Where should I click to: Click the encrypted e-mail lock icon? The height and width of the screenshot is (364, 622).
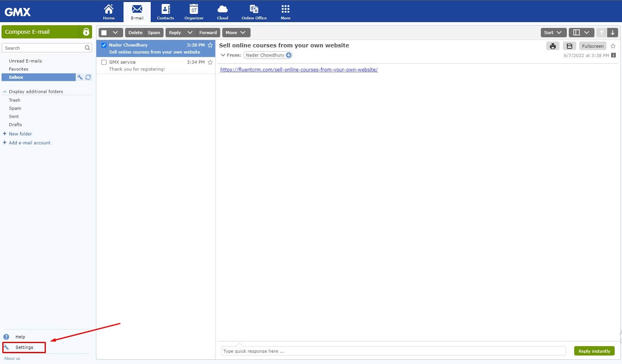(x=86, y=32)
